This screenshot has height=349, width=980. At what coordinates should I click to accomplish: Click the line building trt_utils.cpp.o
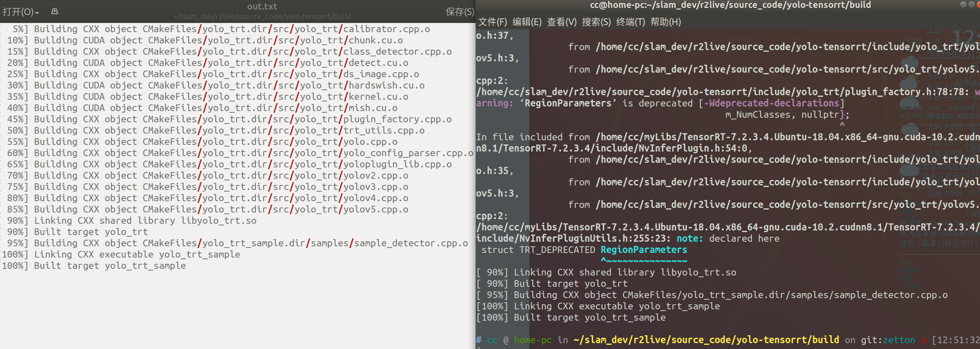click(213, 130)
